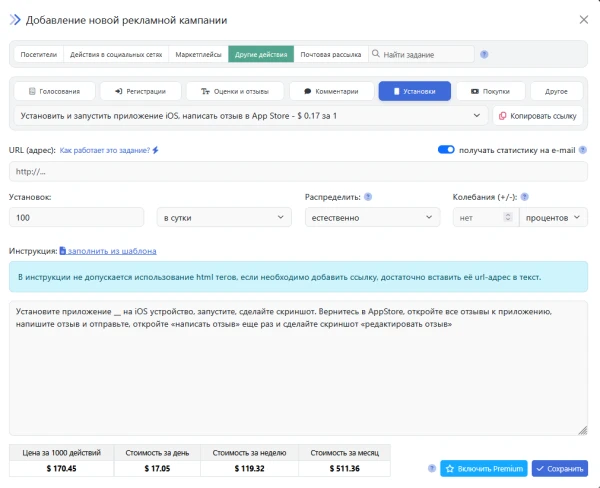The width and height of the screenshot is (600, 488).
Task: Open the Покупки category tab
Action: [489, 91]
